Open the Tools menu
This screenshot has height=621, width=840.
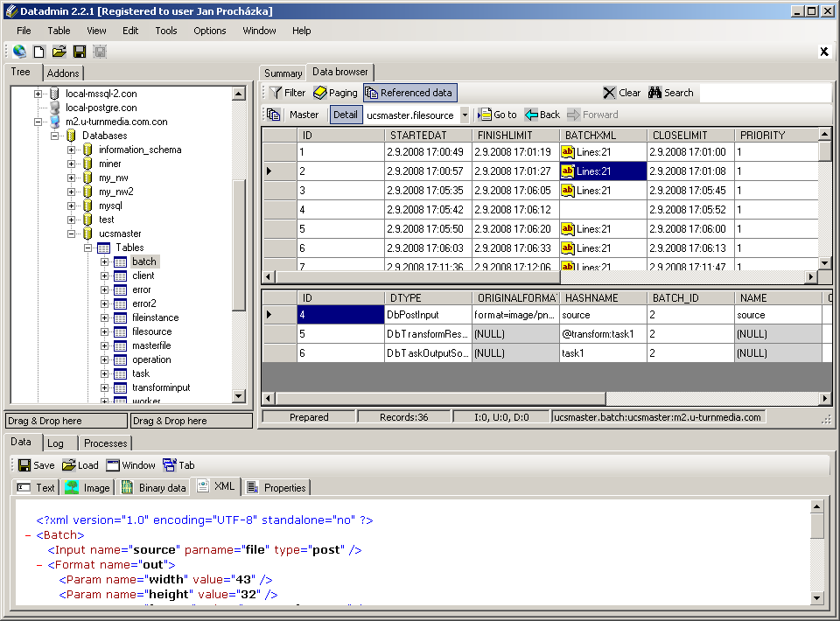click(x=166, y=31)
